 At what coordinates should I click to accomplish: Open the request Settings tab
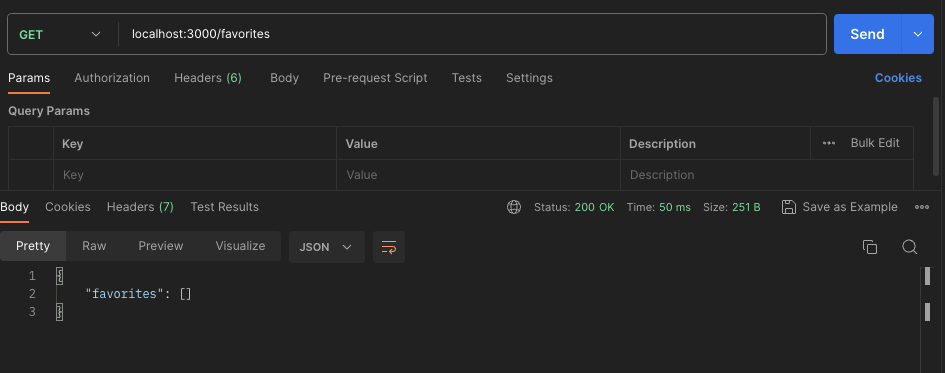tap(529, 78)
